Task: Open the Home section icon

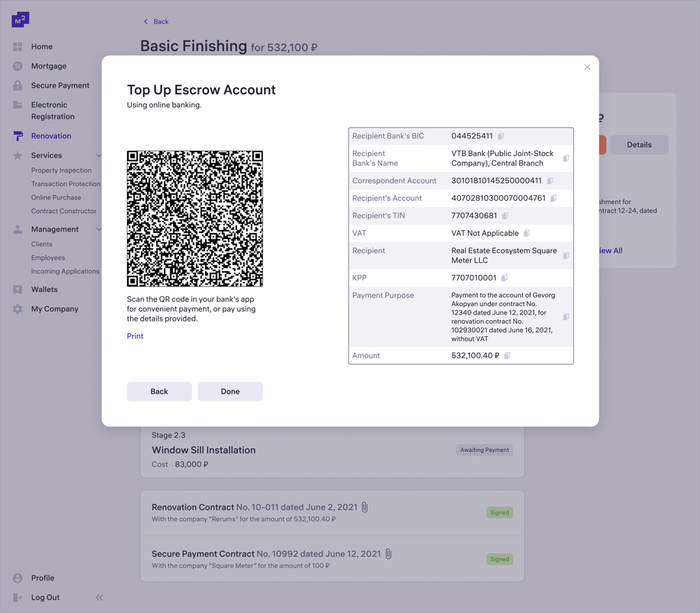Action: coord(17,46)
